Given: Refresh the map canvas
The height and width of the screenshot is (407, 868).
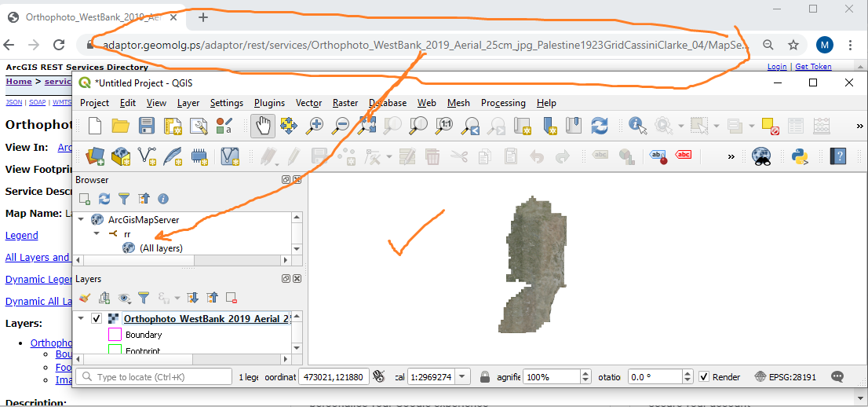Looking at the screenshot, I should [600, 126].
